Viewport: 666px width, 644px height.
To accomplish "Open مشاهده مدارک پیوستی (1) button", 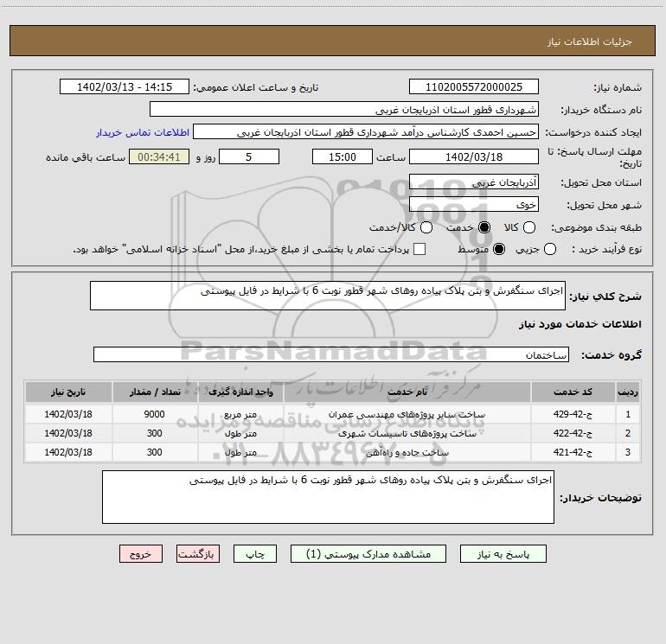I will click(x=368, y=554).
